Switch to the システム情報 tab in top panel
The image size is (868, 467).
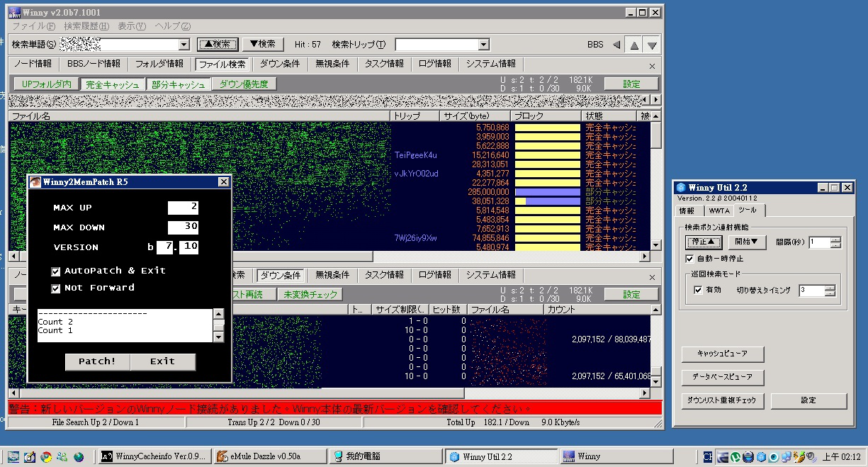tap(490, 64)
